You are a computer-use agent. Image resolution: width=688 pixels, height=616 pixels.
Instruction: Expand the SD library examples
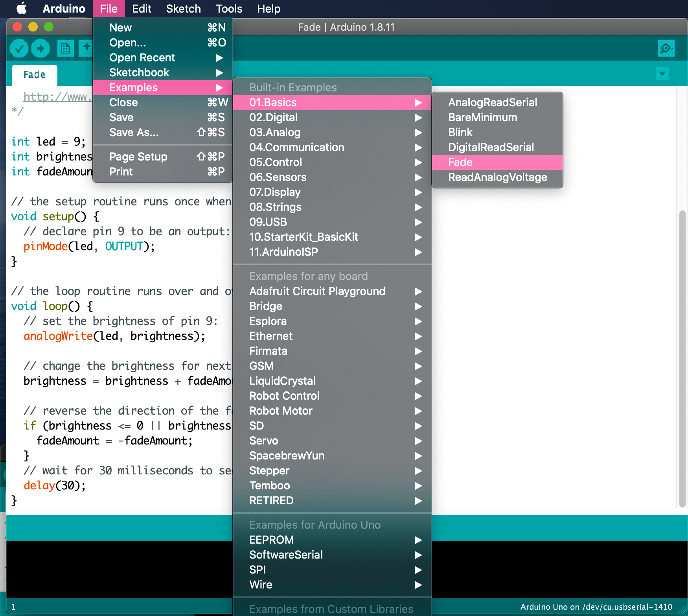click(332, 426)
